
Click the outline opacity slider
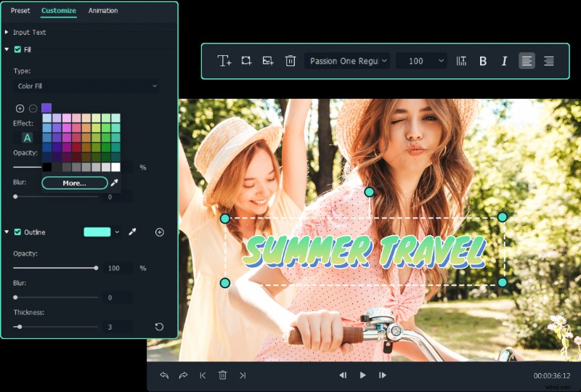point(55,268)
